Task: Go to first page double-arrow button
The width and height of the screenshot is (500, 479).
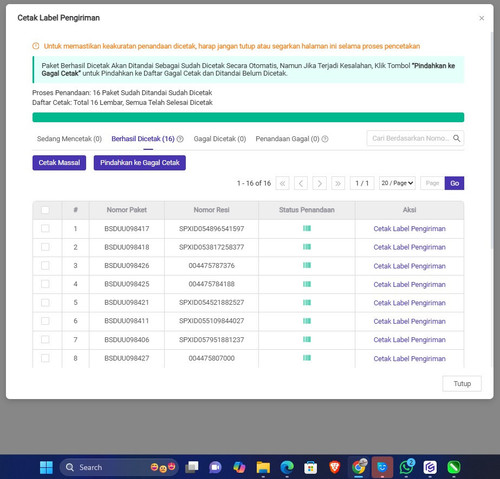Action: click(x=282, y=183)
